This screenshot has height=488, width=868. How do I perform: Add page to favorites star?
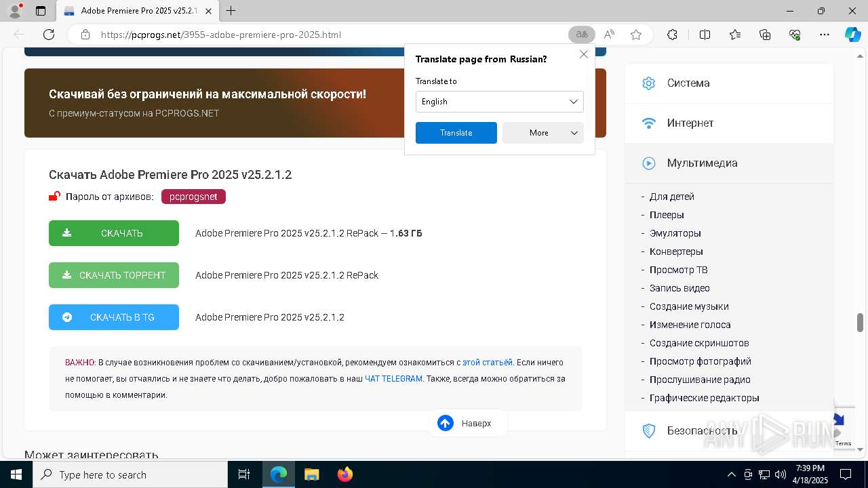click(x=635, y=35)
